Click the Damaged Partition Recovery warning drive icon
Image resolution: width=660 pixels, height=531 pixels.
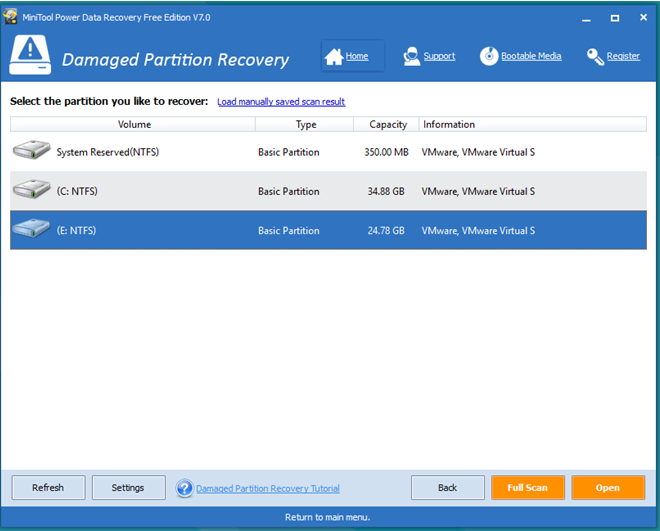click(x=30, y=55)
